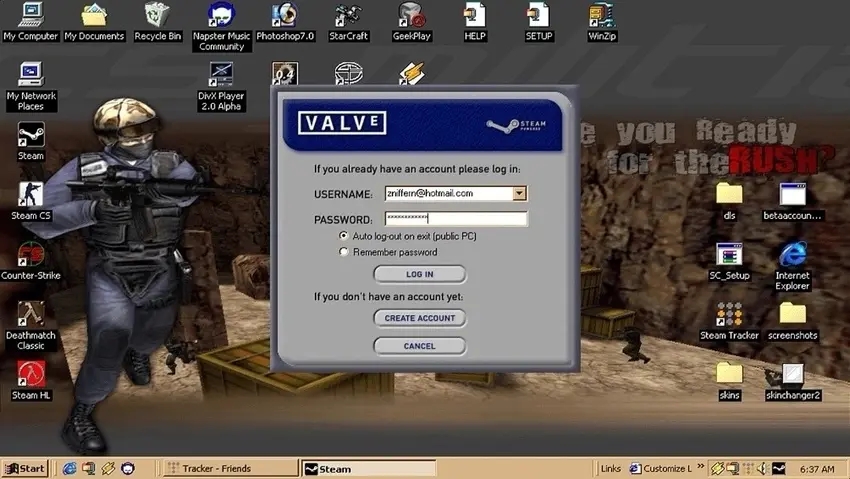
Task: Open the Steam Tracker desktop icon
Action: (729, 321)
